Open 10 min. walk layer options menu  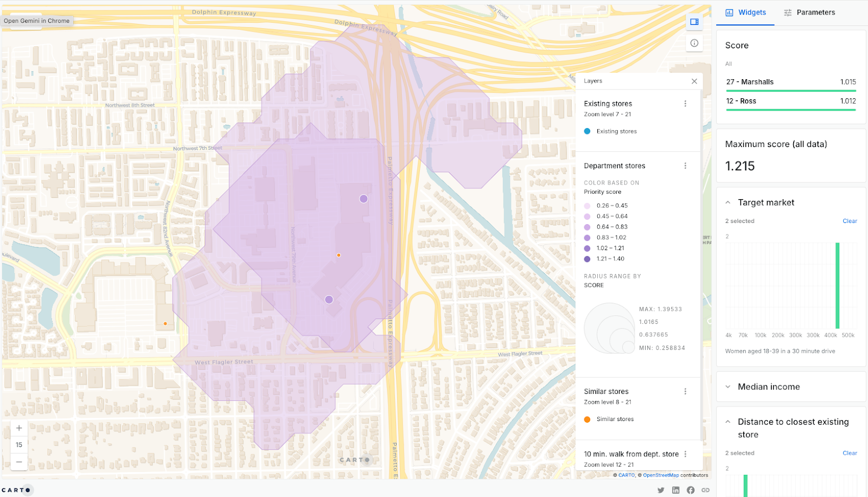click(x=685, y=454)
